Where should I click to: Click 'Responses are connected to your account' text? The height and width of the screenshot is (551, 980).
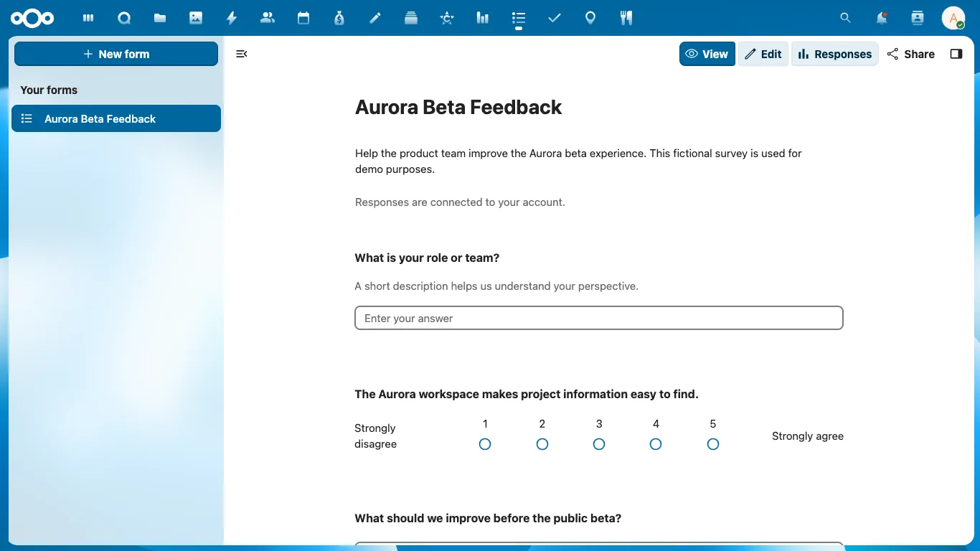(460, 202)
